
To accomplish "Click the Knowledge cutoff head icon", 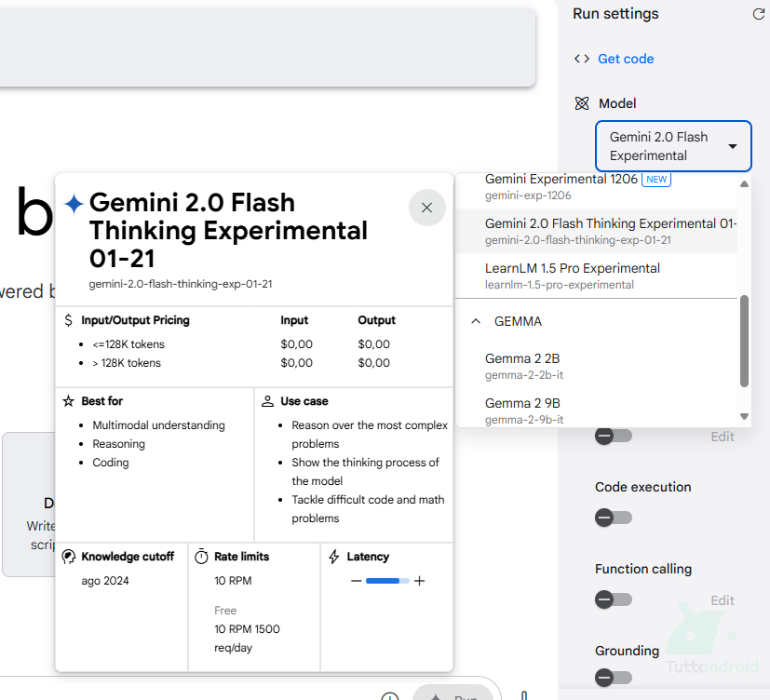I will point(69,557).
